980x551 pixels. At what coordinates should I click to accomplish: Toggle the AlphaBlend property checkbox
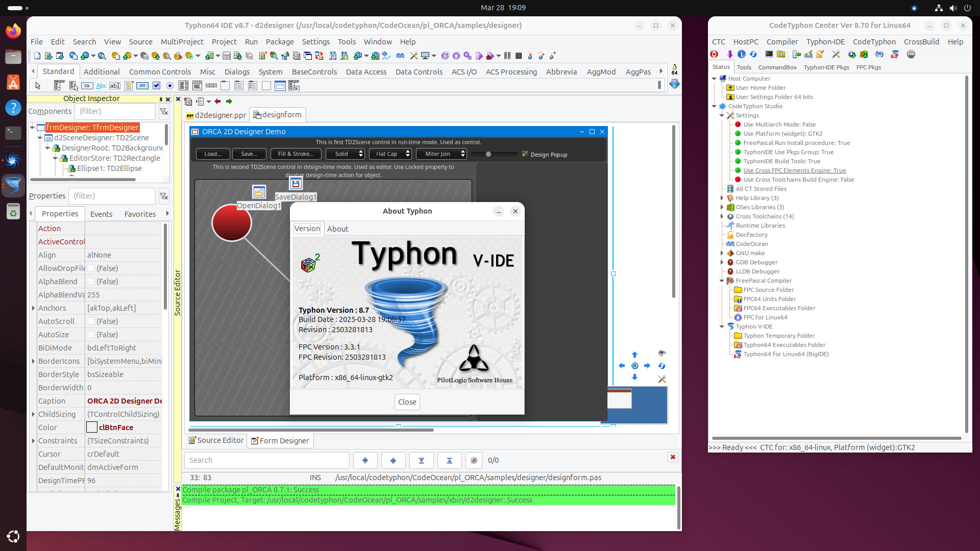(x=91, y=282)
